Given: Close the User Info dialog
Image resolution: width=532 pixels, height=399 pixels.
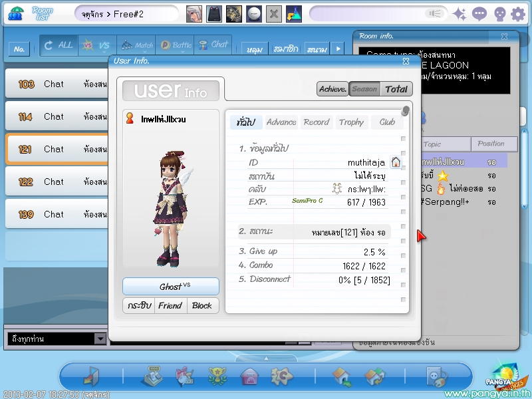Looking at the screenshot, I should point(406,61).
